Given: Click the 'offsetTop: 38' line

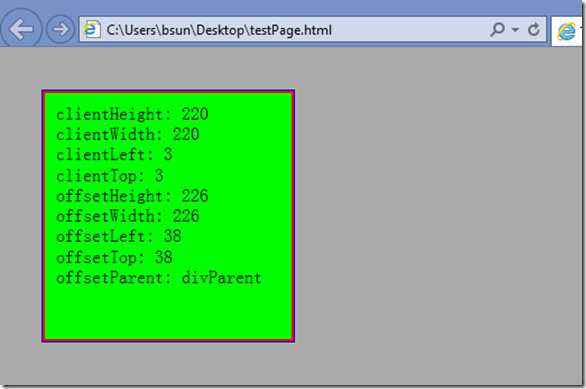Looking at the screenshot, I should (114, 257).
